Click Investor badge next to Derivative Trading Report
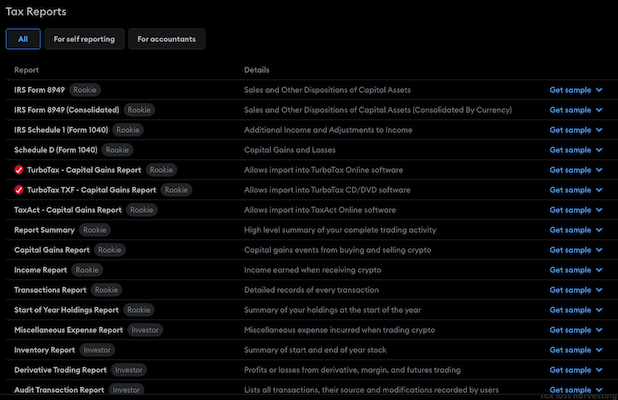Screen dimensions: 618x400 129,370
